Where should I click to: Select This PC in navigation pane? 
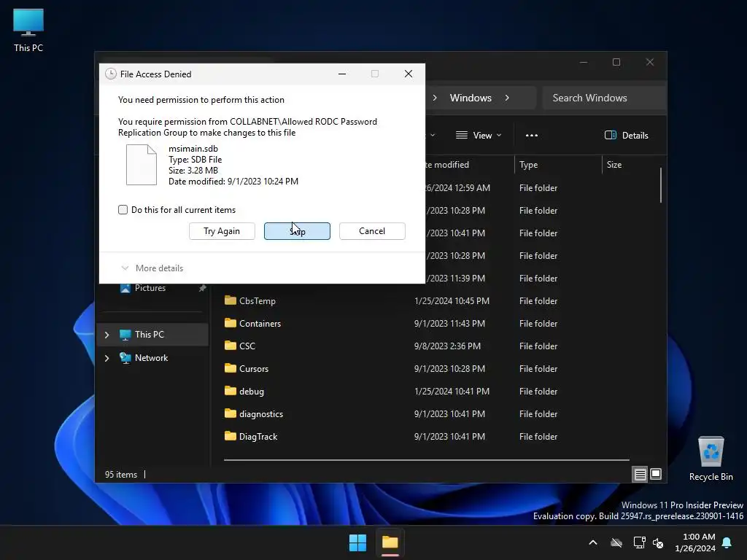point(153,334)
